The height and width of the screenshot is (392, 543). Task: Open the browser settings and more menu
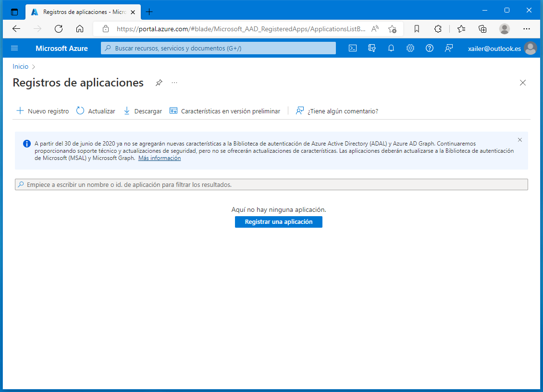pos(526,29)
